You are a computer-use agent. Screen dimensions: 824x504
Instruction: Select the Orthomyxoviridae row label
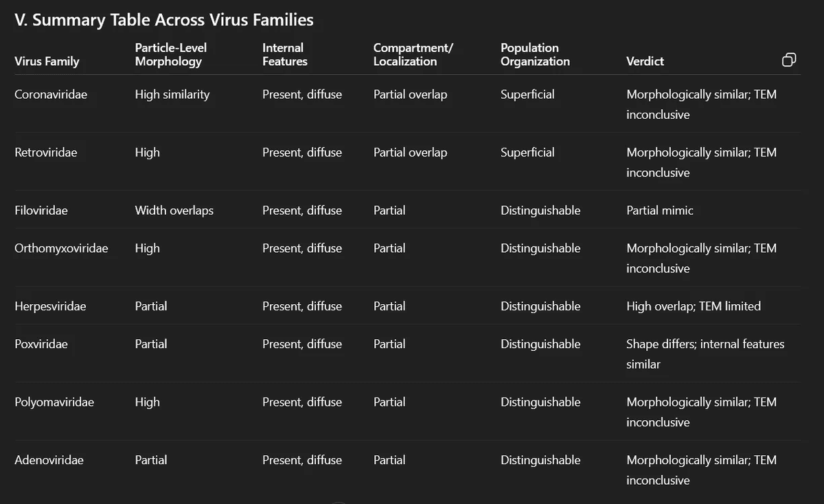point(61,249)
